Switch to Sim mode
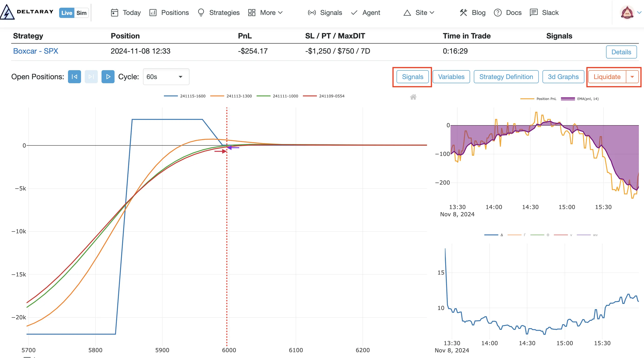Image resolution: width=644 pixels, height=358 pixels. coord(81,13)
